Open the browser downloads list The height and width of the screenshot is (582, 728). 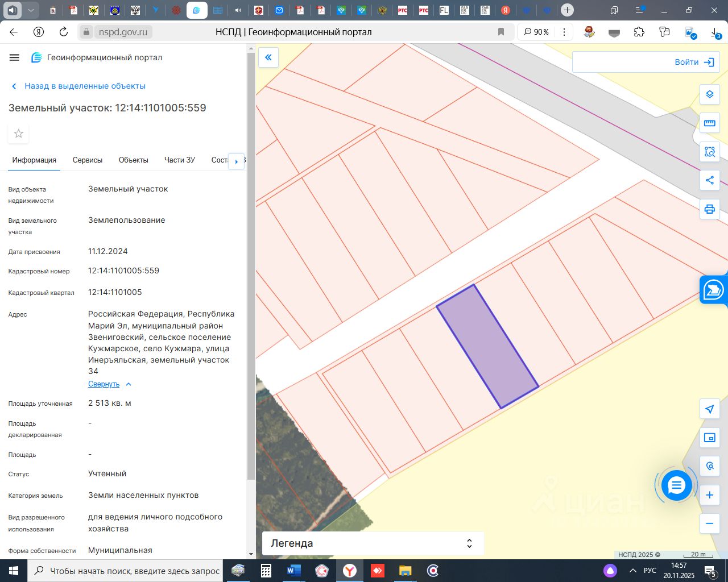[x=715, y=32]
